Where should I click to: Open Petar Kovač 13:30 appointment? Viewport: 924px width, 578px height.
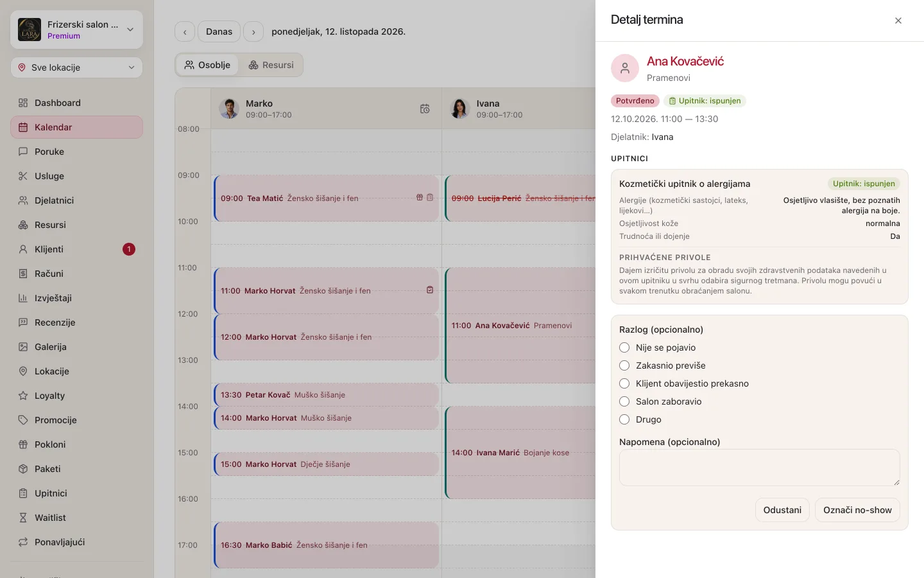pos(327,395)
